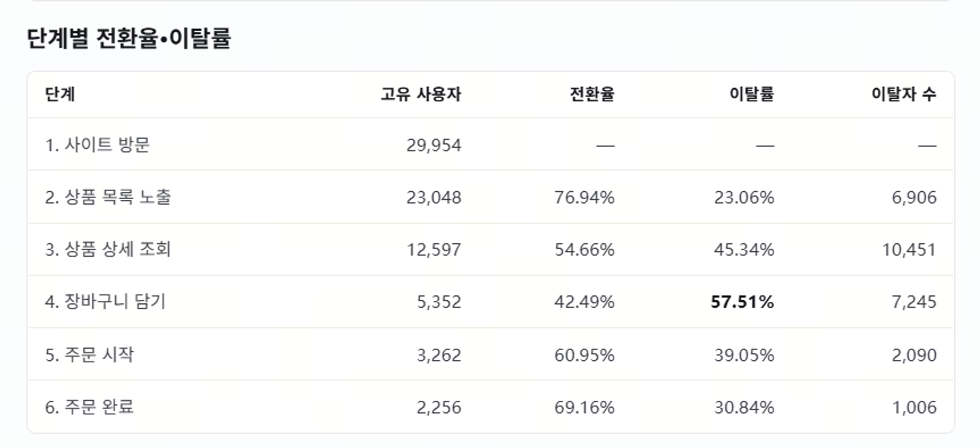Click the 69.16% conversion rate cell
This screenshot has height=448, width=980.
tap(584, 408)
